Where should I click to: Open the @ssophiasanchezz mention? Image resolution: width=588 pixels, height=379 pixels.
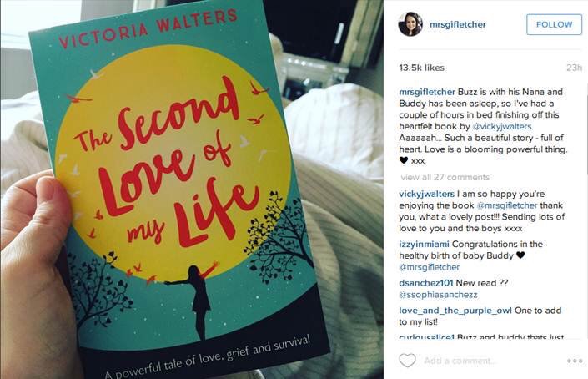tap(439, 295)
